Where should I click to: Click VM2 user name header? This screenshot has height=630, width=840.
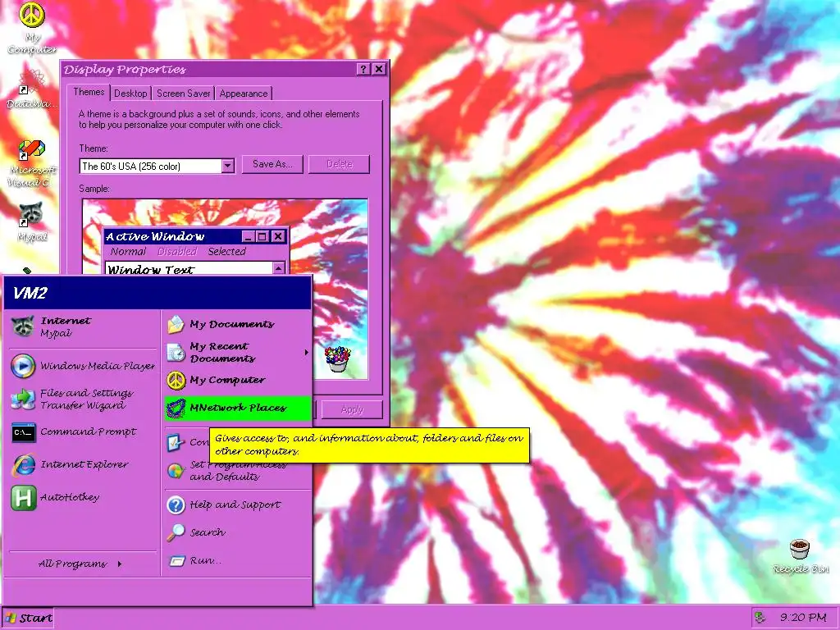click(x=30, y=293)
